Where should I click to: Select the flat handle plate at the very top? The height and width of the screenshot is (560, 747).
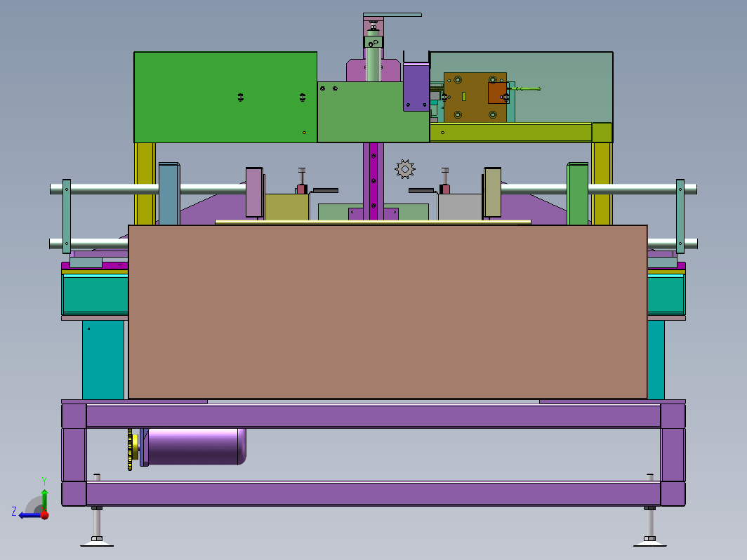click(x=392, y=15)
